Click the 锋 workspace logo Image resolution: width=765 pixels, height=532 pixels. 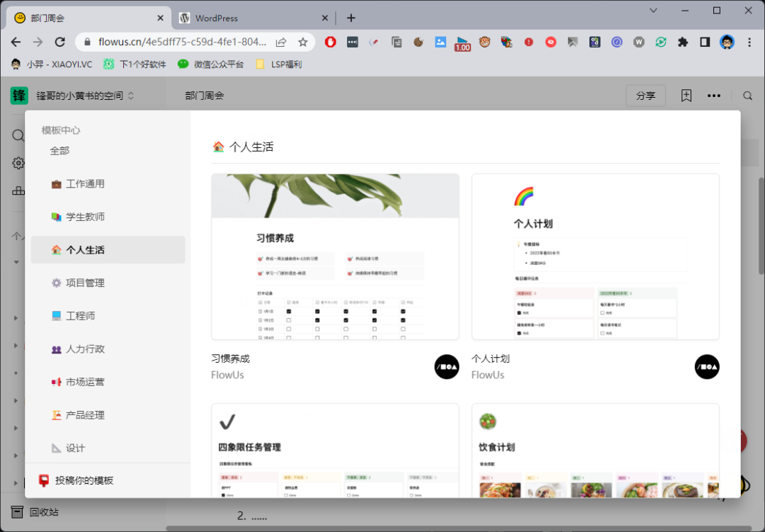(x=19, y=96)
